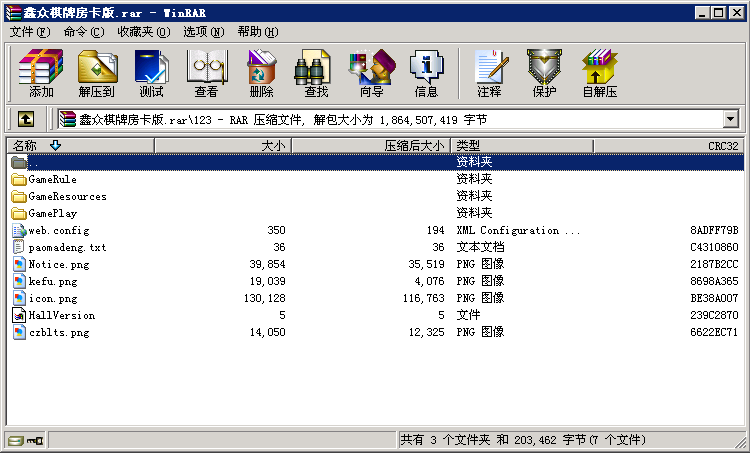
Task: Open the Wizard (向导) icon
Action: click(x=371, y=73)
